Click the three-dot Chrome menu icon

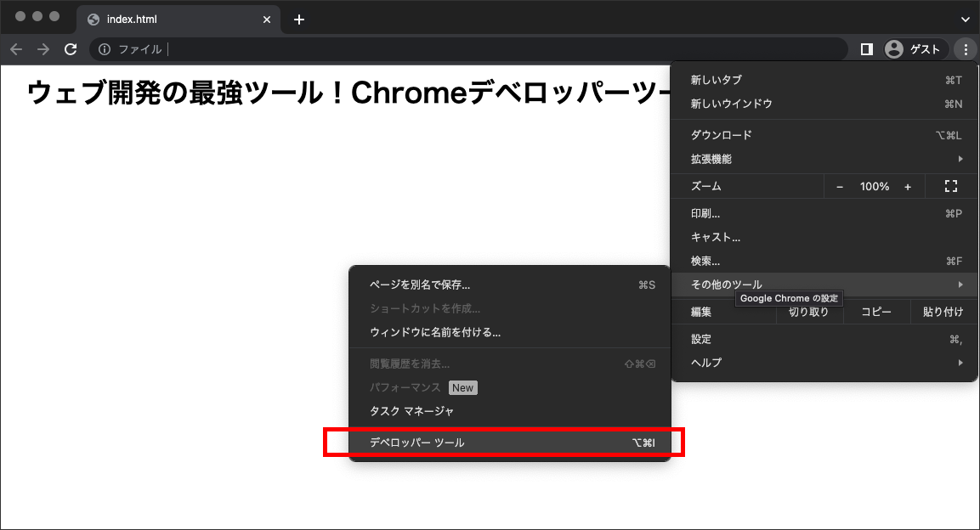[x=966, y=49]
